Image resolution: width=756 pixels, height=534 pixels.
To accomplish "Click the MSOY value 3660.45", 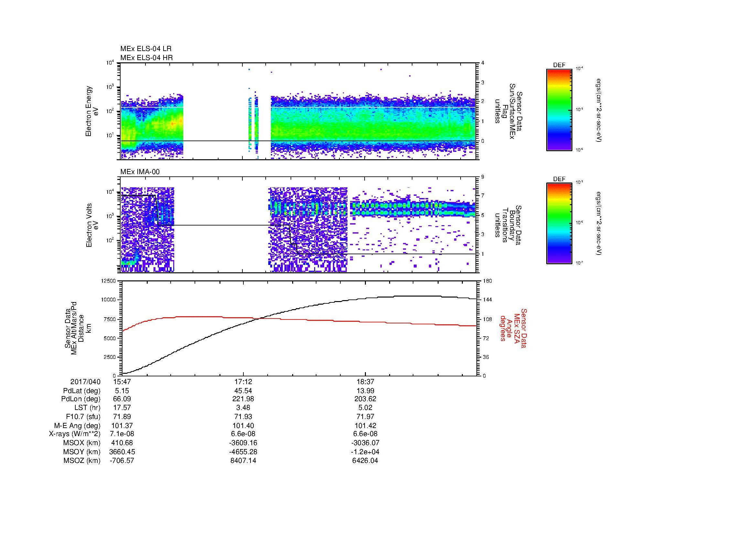I will [x=122, y=452].
